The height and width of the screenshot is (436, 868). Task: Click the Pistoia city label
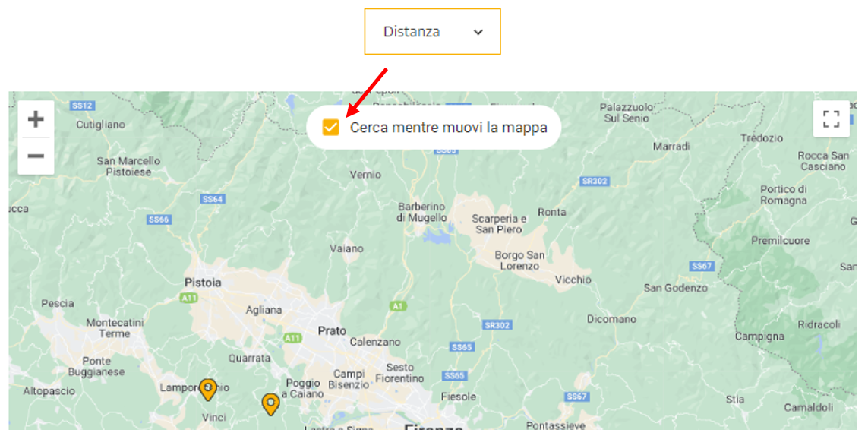pos(203,283)
